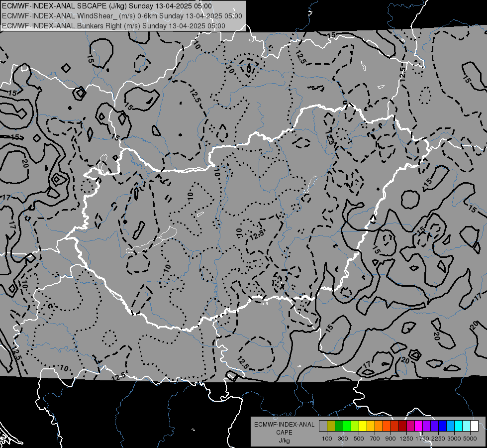This screenshot has width=487, height=448.
Task: Click the 500 legend tick value
Action: [x=359, y=439]
